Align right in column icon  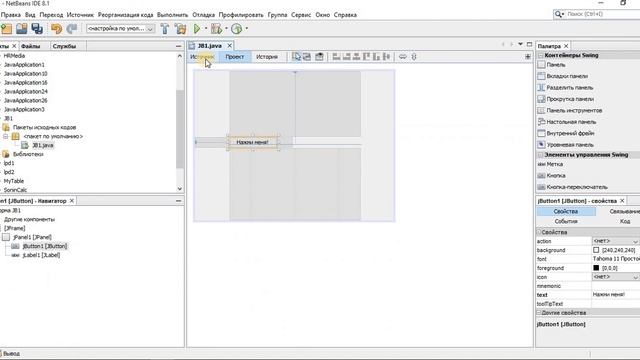click(347, 57)
